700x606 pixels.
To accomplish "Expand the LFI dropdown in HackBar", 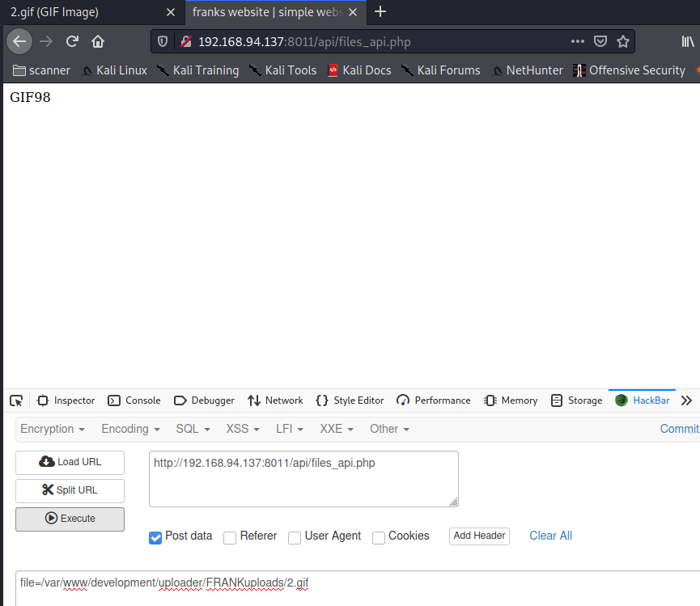I will [290, 429].
